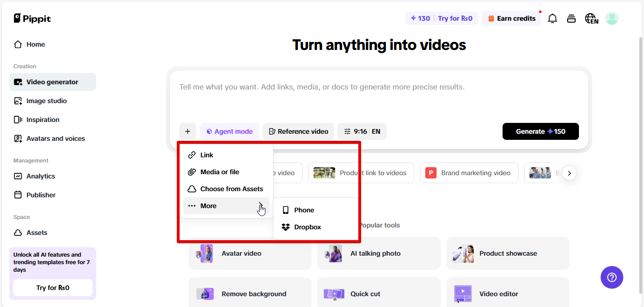Viewport: 644px width, 307px height.
Task: Expand the More submenu
Action: click(208, 205)
